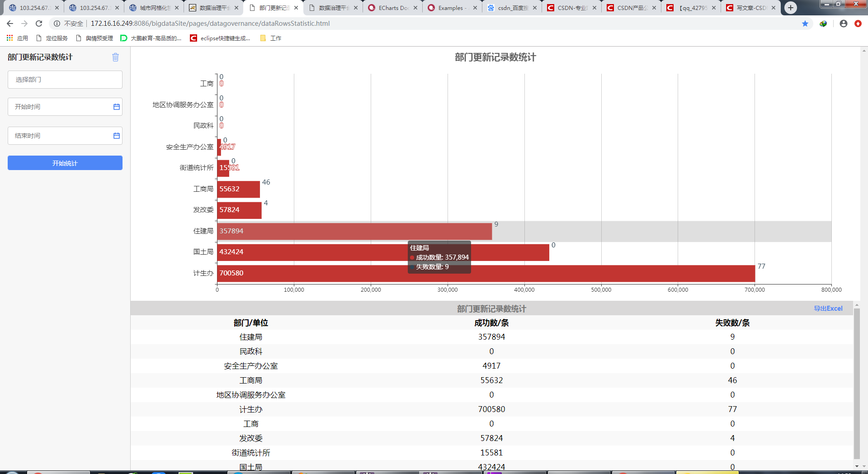Click the colorful extension icon beside the star

tap(823, 24)
